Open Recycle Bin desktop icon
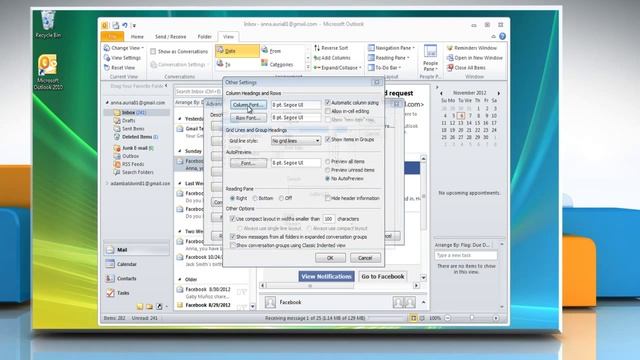 (x=48, y=24)
